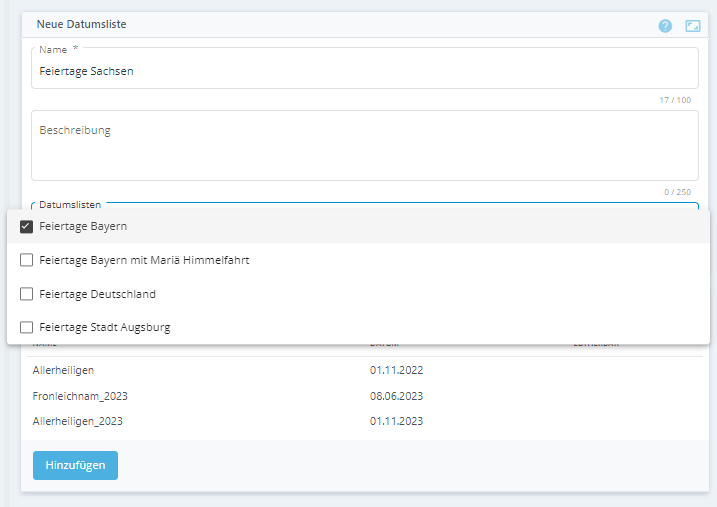Click into the Beschreibung text area
This screenshot has height=507, width=717.
click(364, 148)
